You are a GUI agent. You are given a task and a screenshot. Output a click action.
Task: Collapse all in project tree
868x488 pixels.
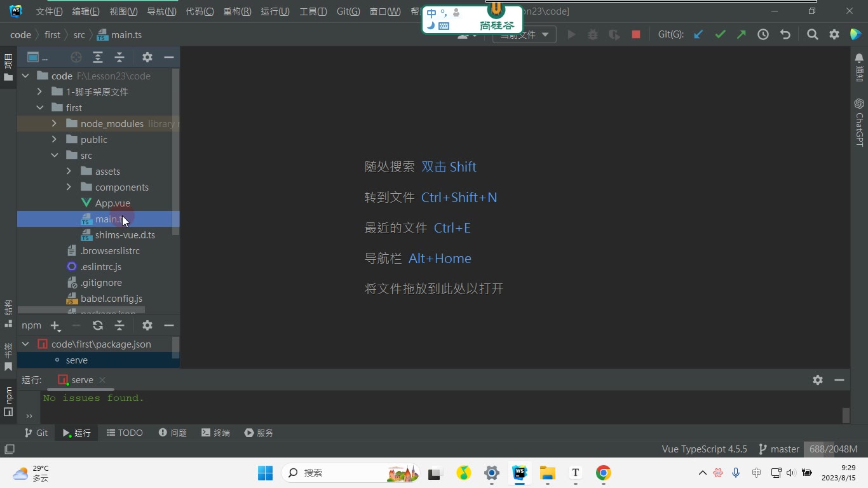(119, 57)
